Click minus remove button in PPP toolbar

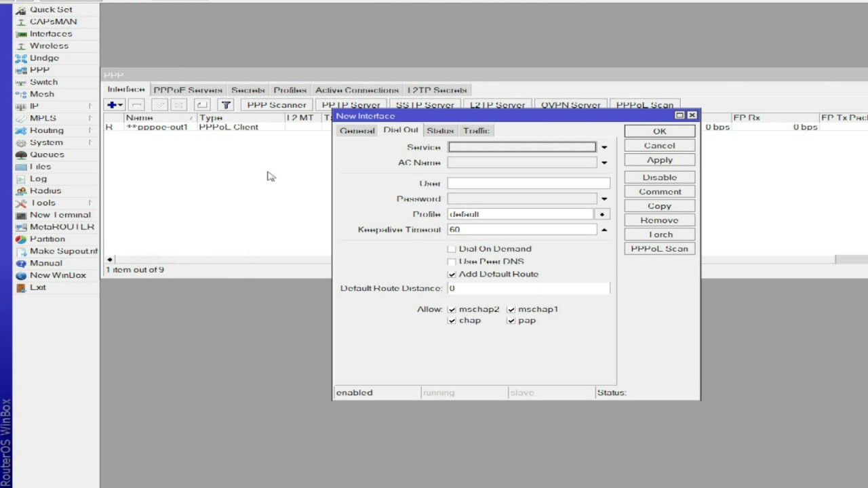coord(136,105)
